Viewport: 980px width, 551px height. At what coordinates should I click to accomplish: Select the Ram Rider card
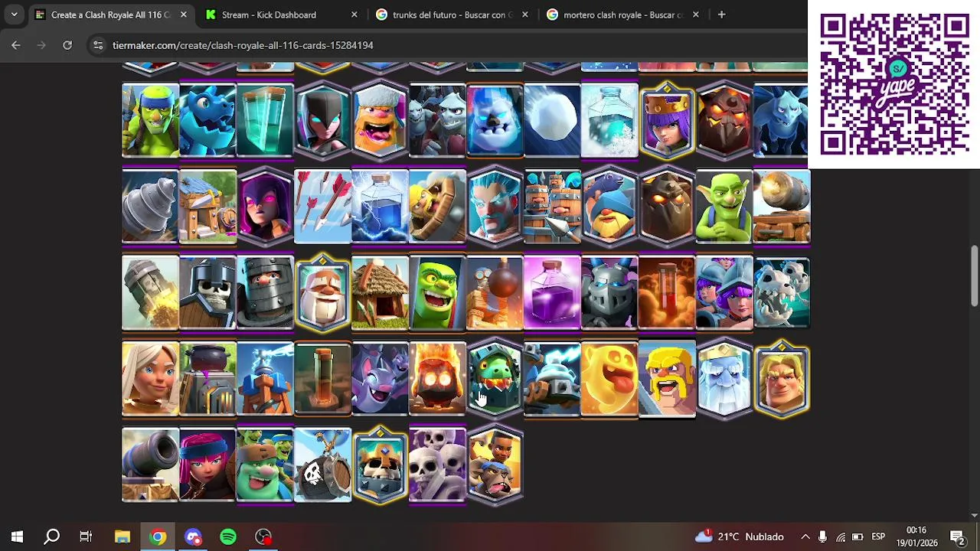coord(495,465)
